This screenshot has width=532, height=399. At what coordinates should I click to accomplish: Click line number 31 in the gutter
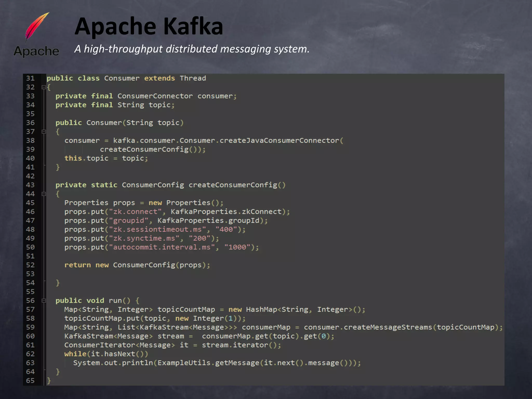tap(30, 78)
